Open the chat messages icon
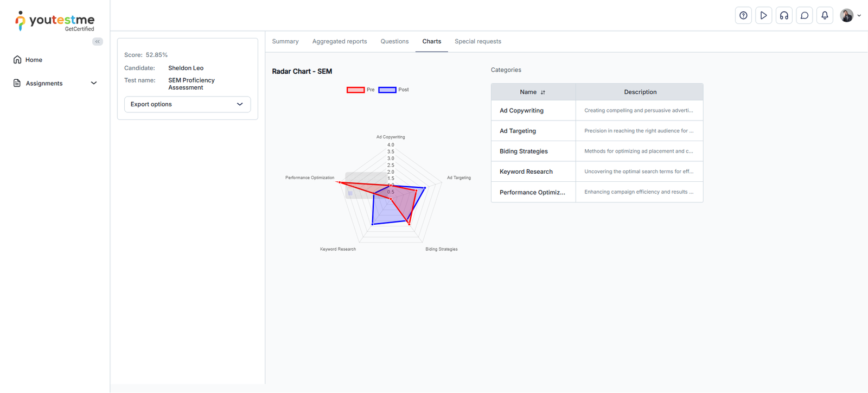This screenshot has width=868, height=393. tap(805, 16)
